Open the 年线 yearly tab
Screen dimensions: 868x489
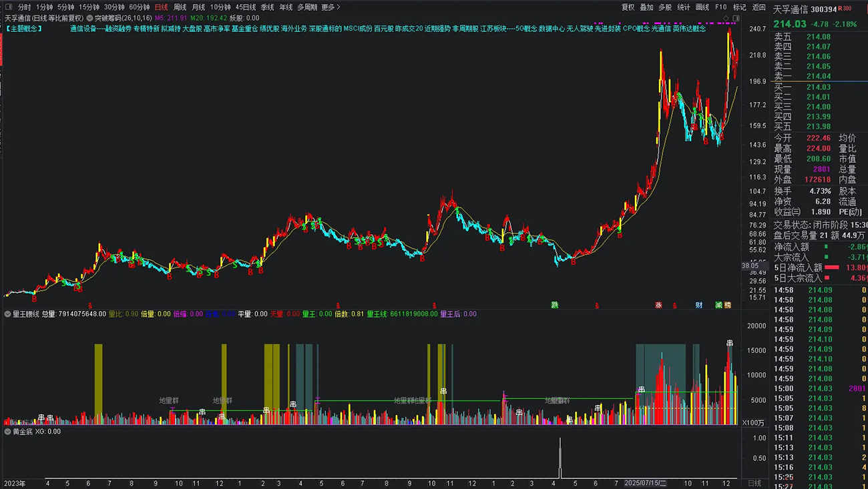[286, 7]
